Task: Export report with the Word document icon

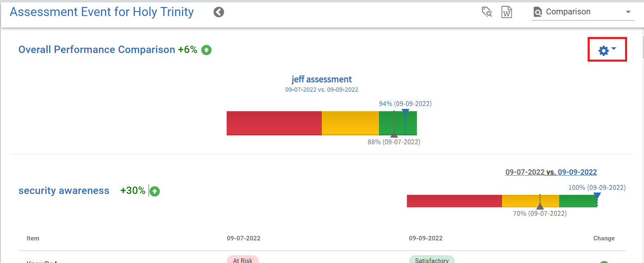Action: 507,12
